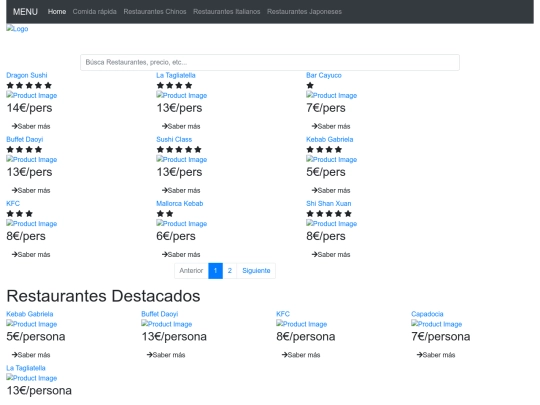
Task: Click Dragon Sushi product image
Action: pyautogui.click(x=32, y=95)
